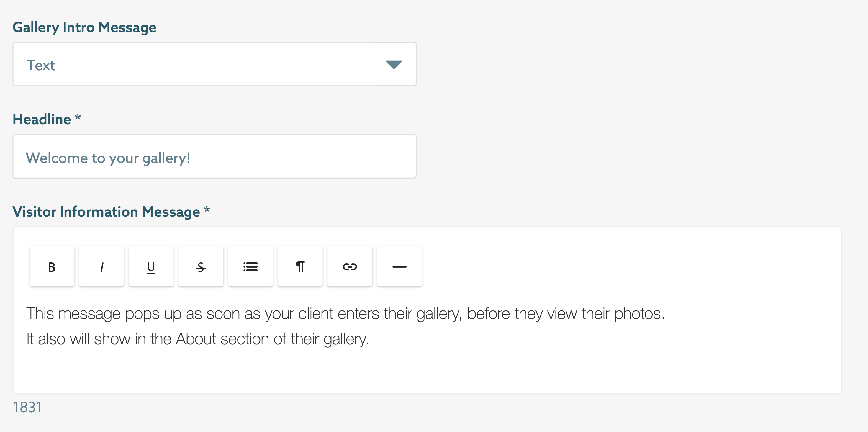Click the 'Visitor Information Message' label

[x=106, y=212]
